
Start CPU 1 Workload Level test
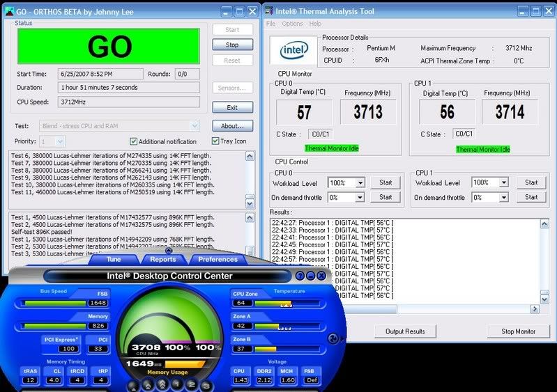(x=531, y=182)
